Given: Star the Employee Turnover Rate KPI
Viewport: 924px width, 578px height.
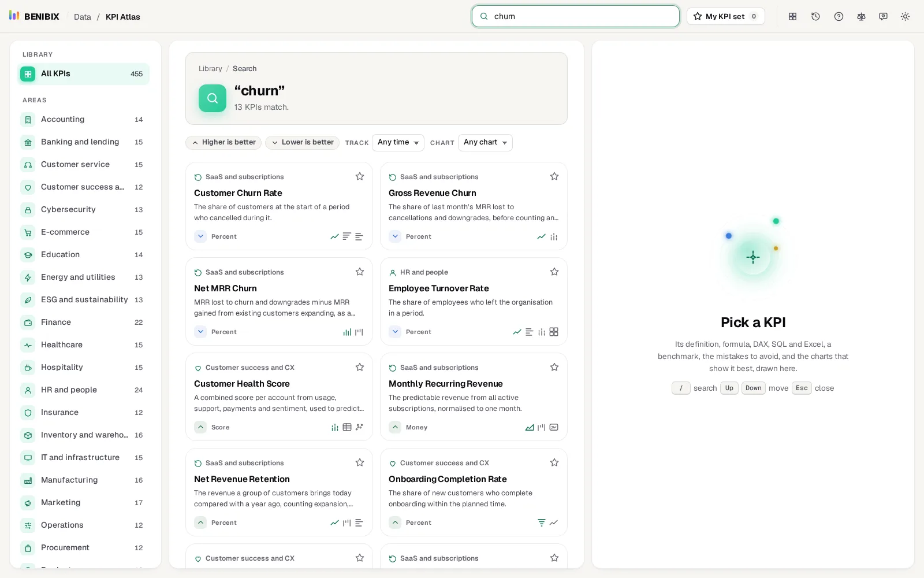Looking at the screenshot, I should pos(554,272).
